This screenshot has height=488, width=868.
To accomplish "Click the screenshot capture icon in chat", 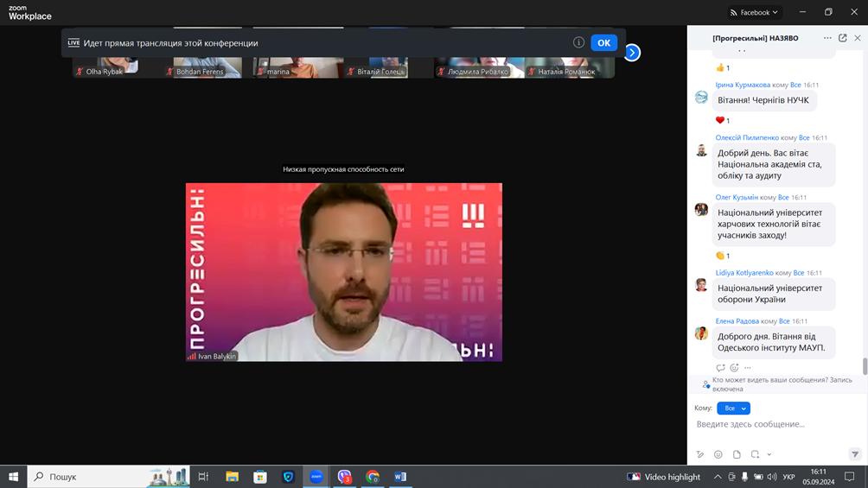I will pyautogui.click(x=755, y=454).
